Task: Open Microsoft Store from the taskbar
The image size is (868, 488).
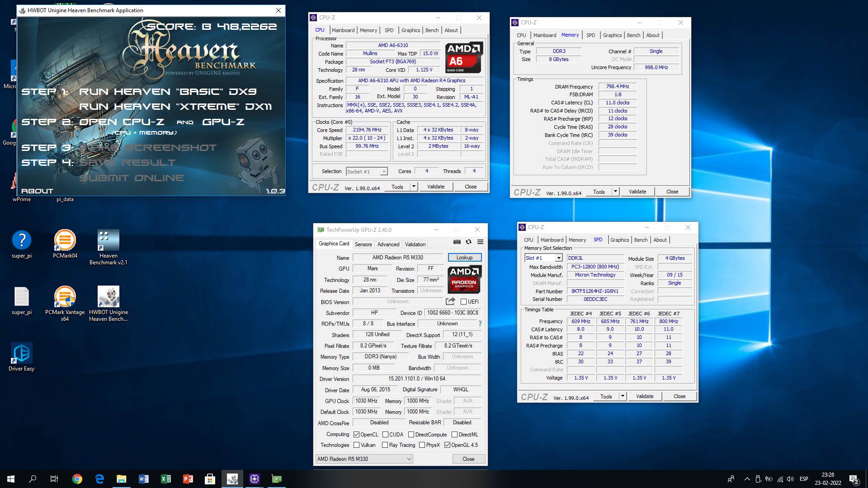Action: [210, 479]
